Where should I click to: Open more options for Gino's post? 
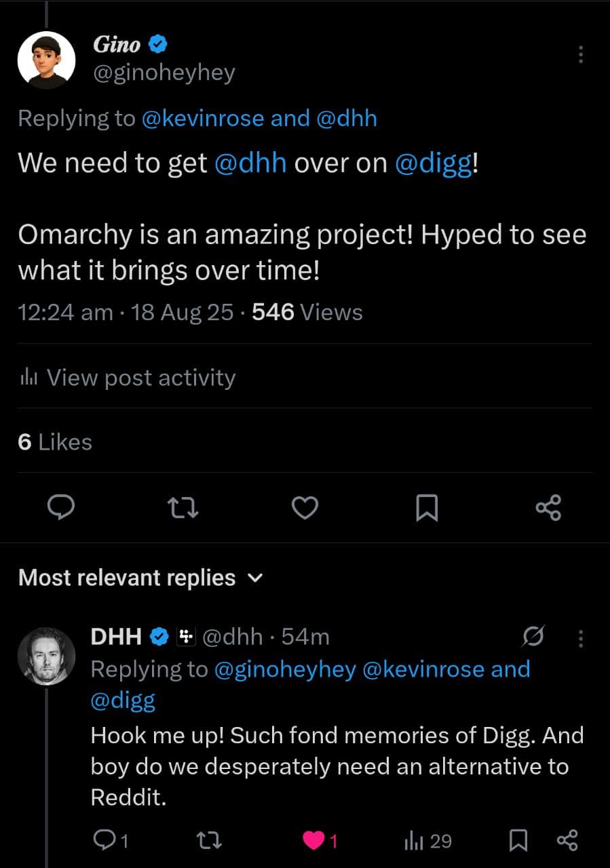[580, 55]
